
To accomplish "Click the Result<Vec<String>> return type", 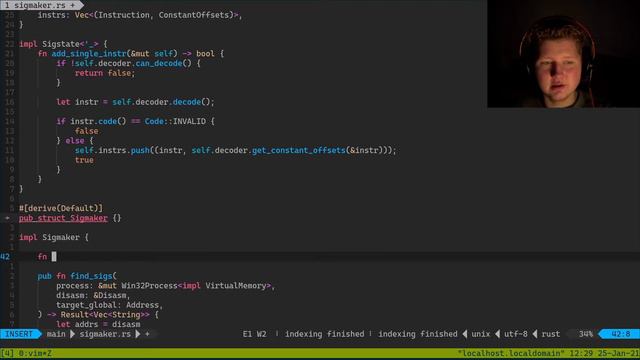I will 105,315.
